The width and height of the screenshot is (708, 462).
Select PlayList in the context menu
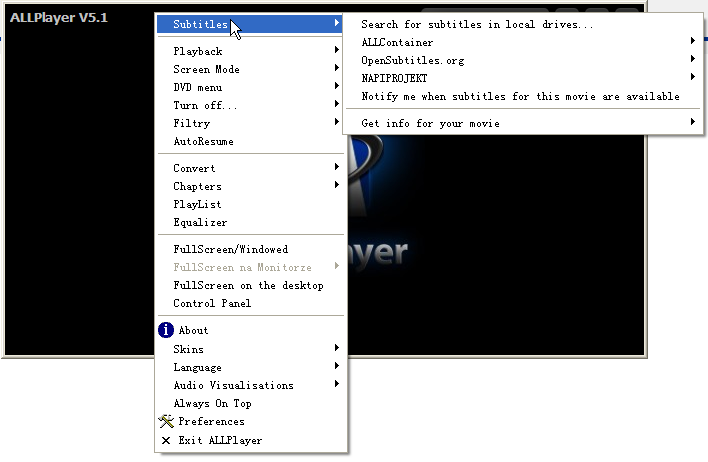251,204
